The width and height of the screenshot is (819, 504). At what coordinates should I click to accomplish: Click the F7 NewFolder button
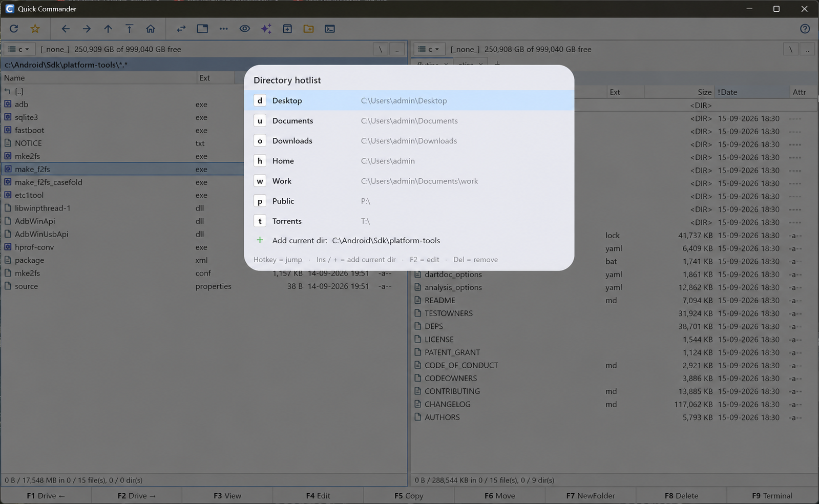[x=591, y=496]
